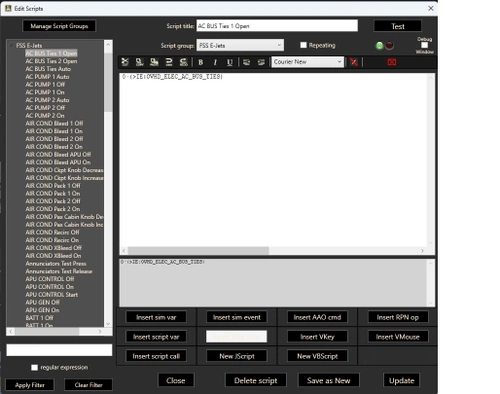
Task: Click Clear Filter button
Action: (88, 385)
